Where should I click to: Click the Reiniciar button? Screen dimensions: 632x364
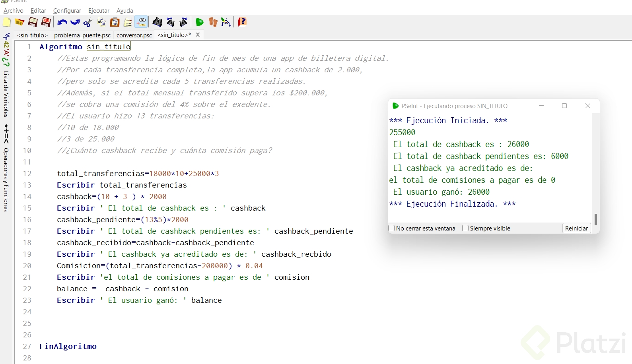click(x=576, y=228)
